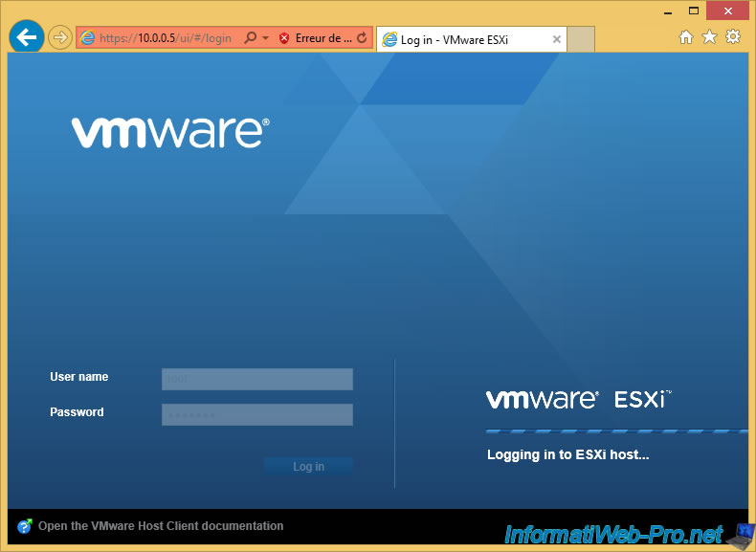756x552 pixels.
Task: Click the 'User name' label
Action: tap(79, 377)
